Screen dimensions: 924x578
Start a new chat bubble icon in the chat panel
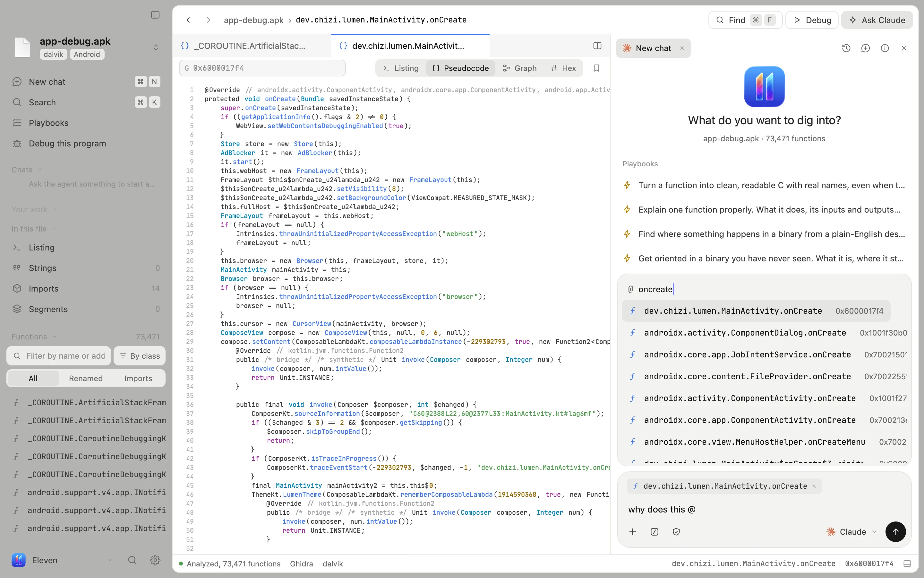[x=866, y=48]
